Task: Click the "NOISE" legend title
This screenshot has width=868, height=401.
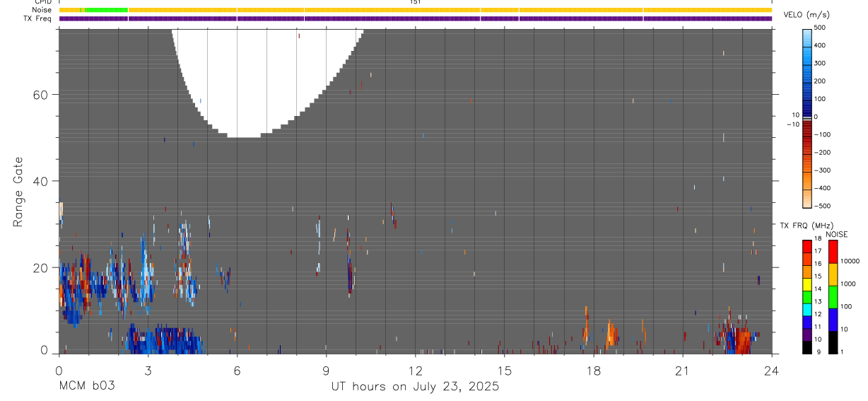Action: coord(836,235)
